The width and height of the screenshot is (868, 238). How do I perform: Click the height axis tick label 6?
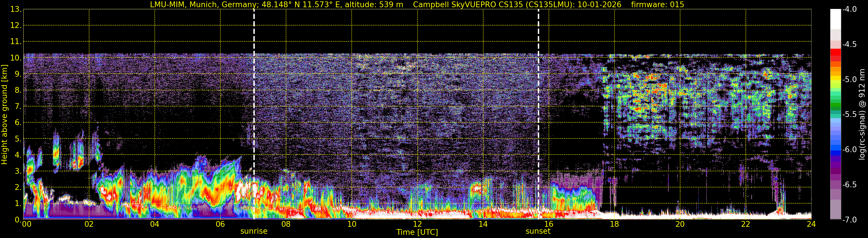point(18,123)
